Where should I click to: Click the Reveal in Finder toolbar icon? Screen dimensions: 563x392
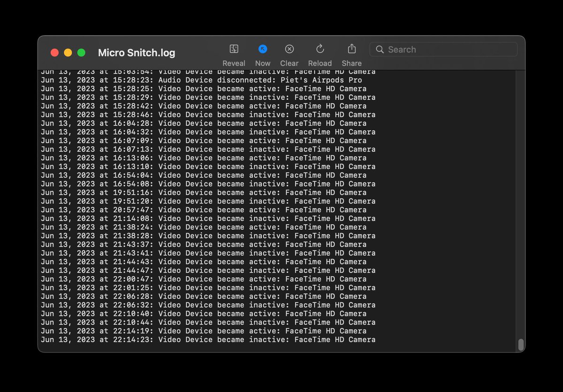point(234,49)
